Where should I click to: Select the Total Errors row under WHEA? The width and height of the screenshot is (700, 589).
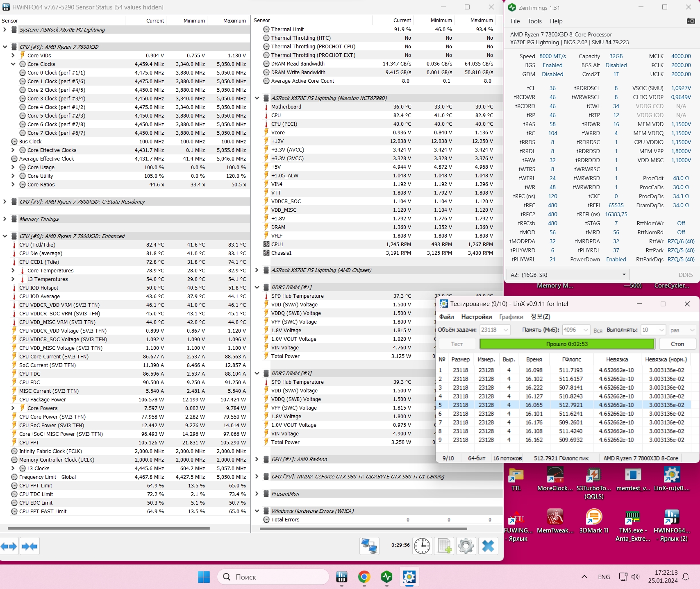coord(377,519)
